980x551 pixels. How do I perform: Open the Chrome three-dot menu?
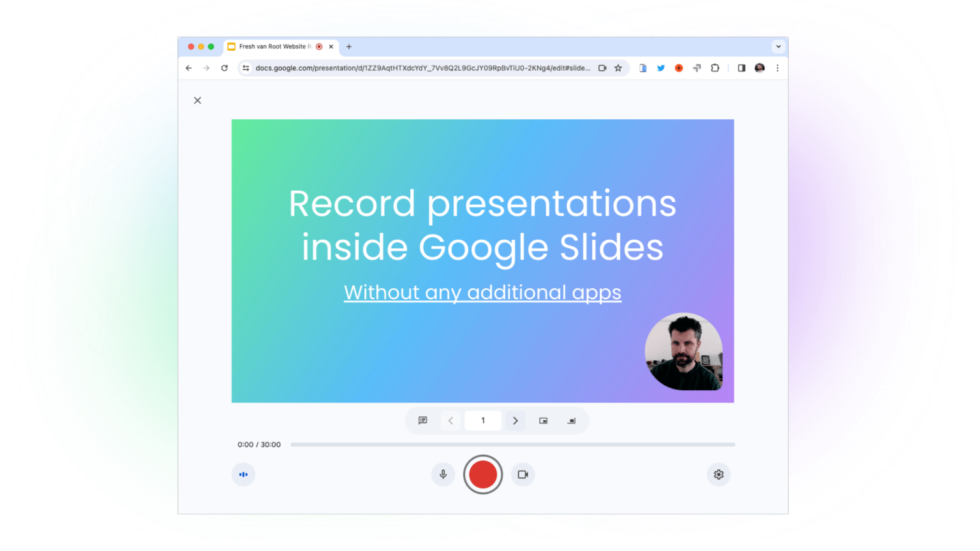pos(778,68)
